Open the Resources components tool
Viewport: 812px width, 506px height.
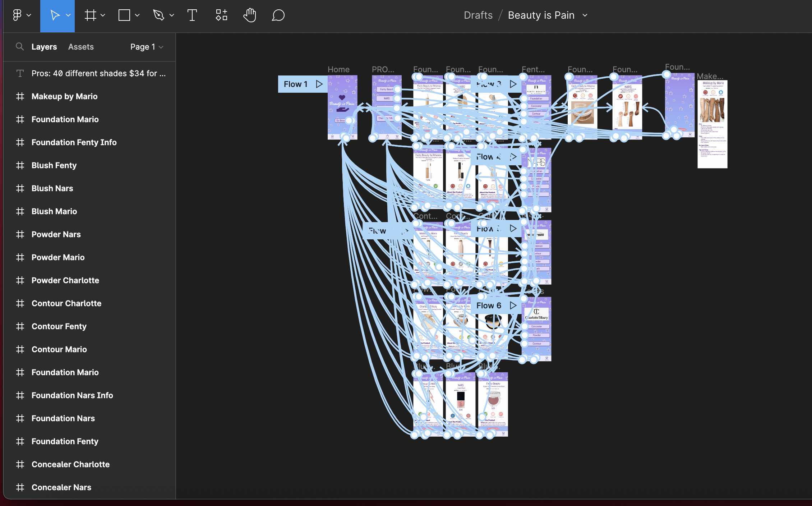pyautogui.click(x=221, y=15)
